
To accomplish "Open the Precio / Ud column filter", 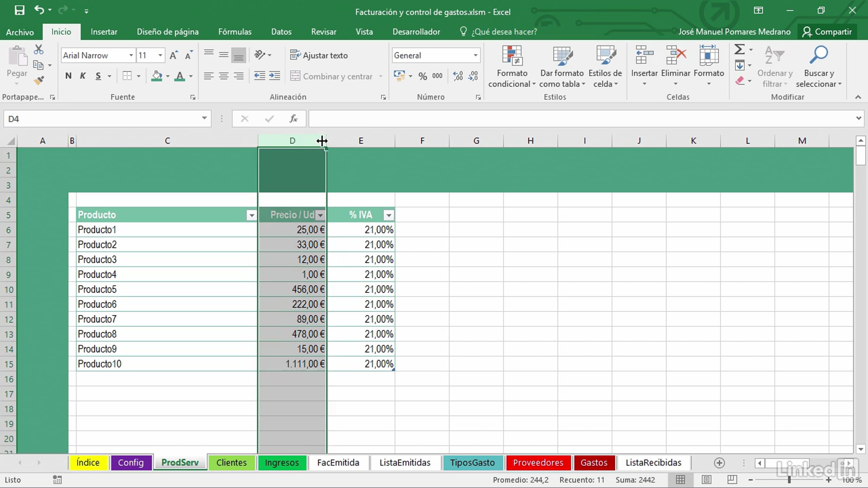I will point(320,215).
